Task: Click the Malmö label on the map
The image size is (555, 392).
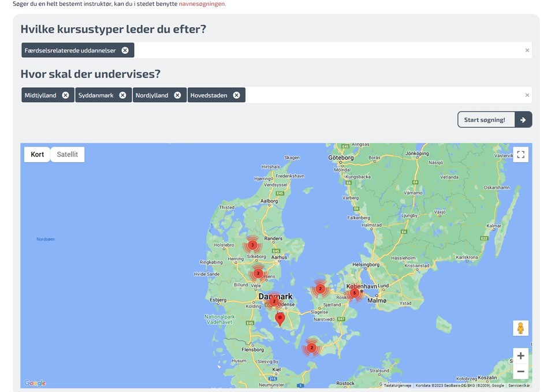Action: tap(377, 300)
